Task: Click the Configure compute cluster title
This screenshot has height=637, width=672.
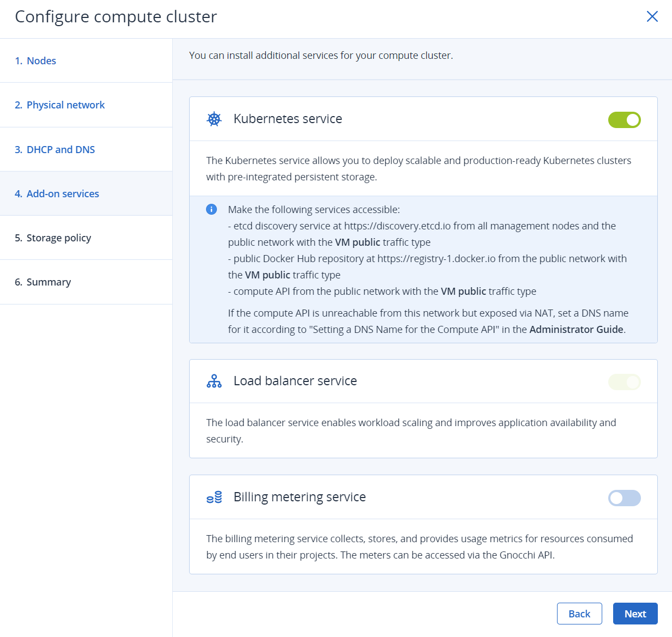Action: 116,16
